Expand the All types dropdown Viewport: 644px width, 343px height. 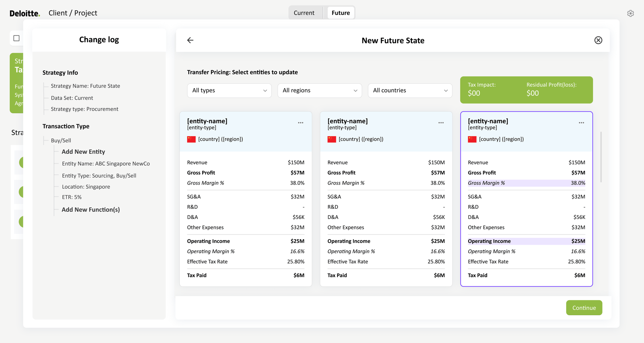tap(229, 90)
